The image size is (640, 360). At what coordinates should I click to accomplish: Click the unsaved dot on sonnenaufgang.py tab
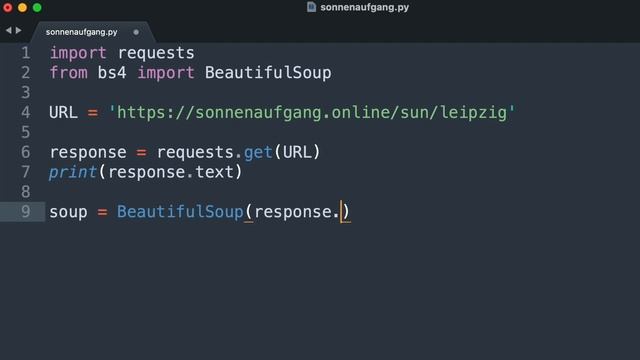[x=136, y=32]
